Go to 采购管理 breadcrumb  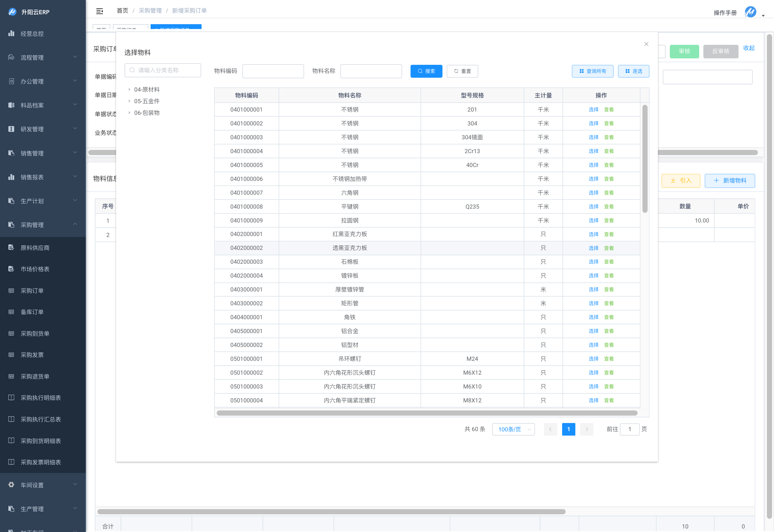tap(150, 11)
